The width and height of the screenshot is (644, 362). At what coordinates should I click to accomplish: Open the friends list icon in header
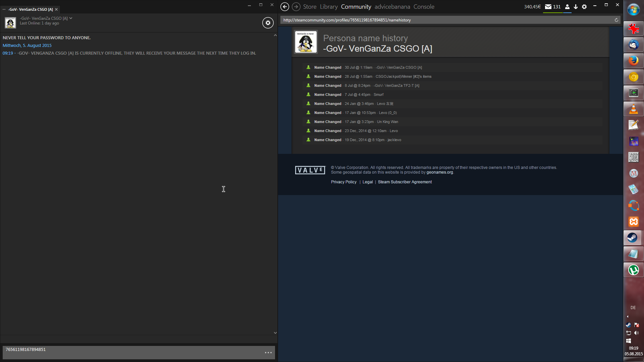point(567,7)
